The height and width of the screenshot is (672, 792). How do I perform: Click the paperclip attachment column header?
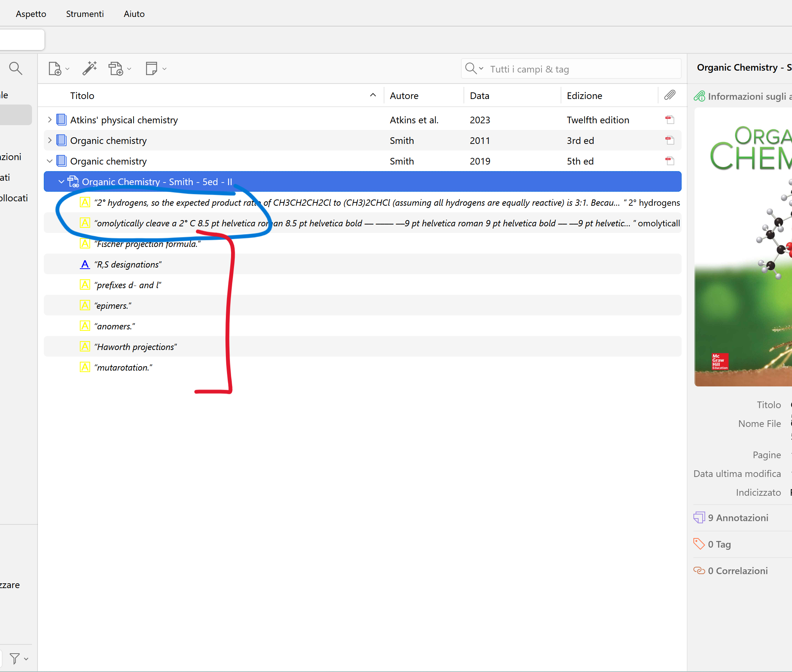click(670, 95)
